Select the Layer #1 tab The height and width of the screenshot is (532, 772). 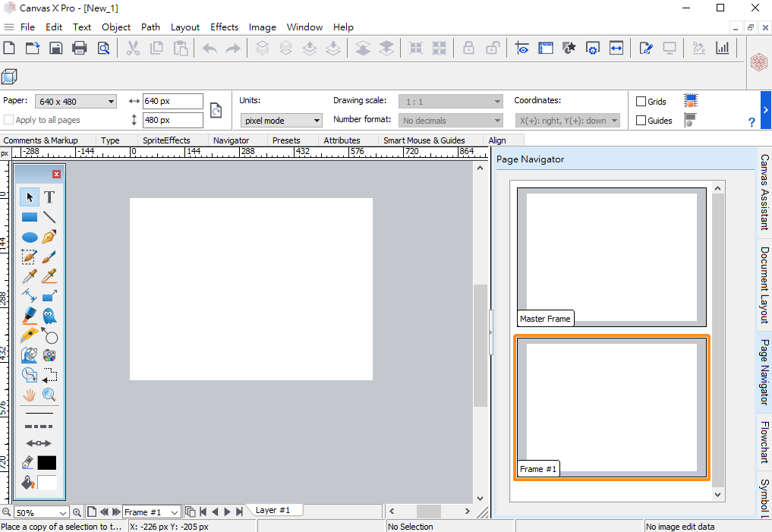tap(273, 510)
